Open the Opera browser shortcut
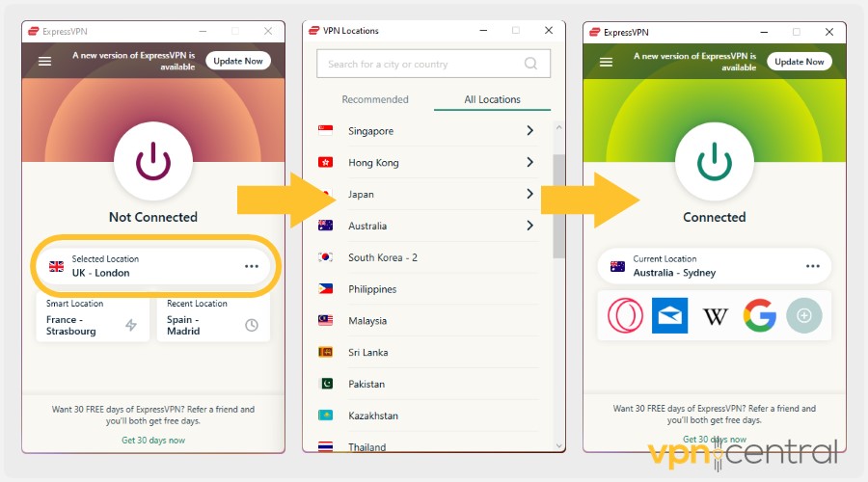868x482 pixels. [x=625, y=315]
